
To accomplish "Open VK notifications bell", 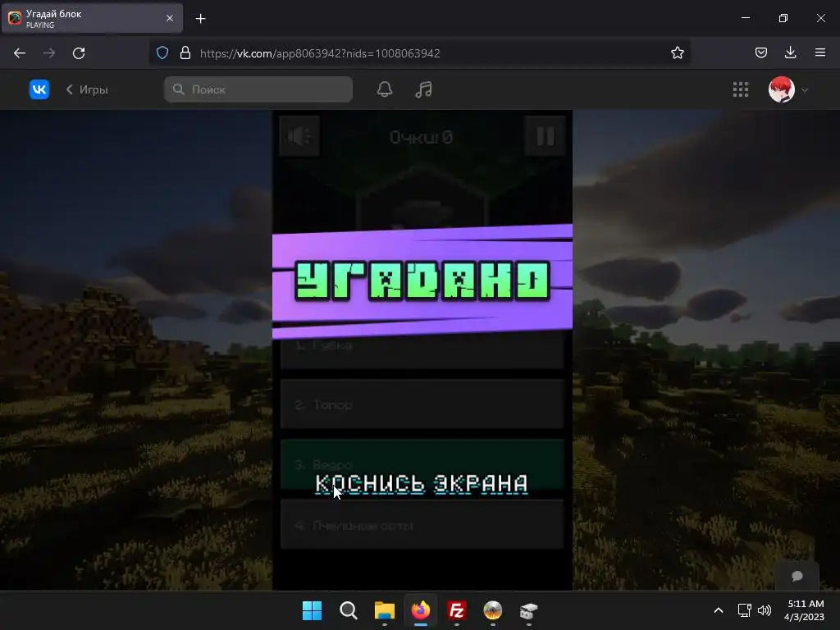I will click(x=385, y=89).
